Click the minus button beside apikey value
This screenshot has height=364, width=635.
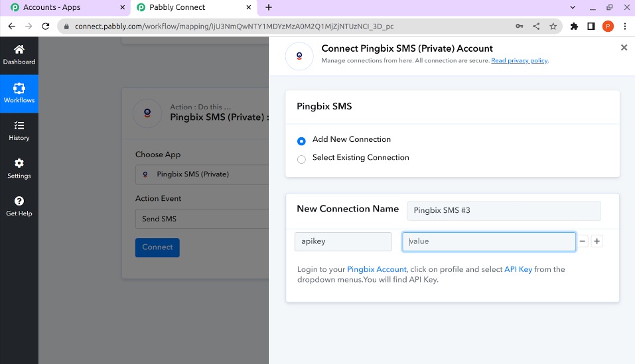(583, 241)
